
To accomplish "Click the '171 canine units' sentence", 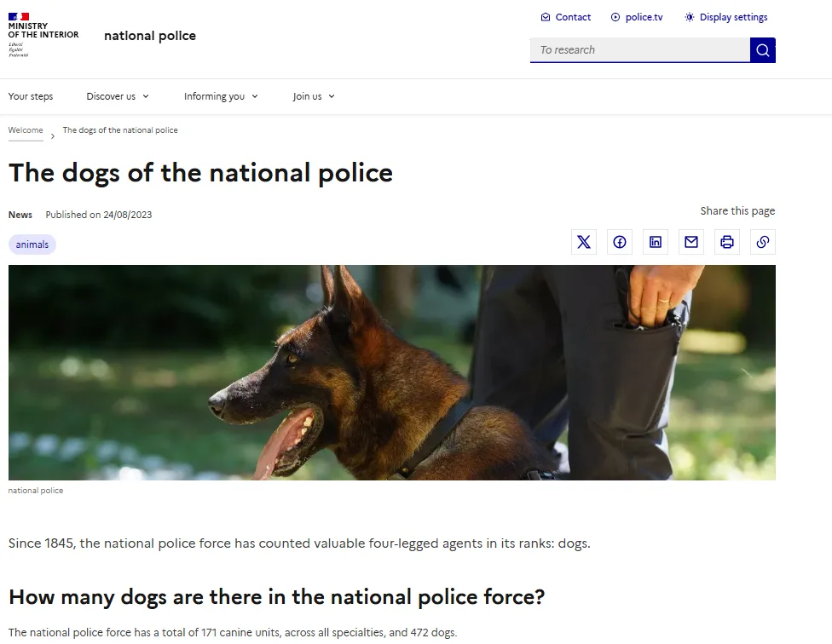I will (x=233, y=632).
